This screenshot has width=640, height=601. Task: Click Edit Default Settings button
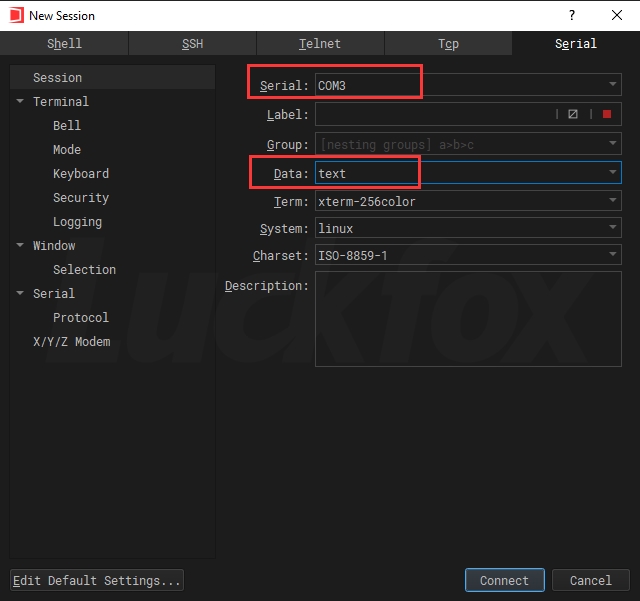97,580
